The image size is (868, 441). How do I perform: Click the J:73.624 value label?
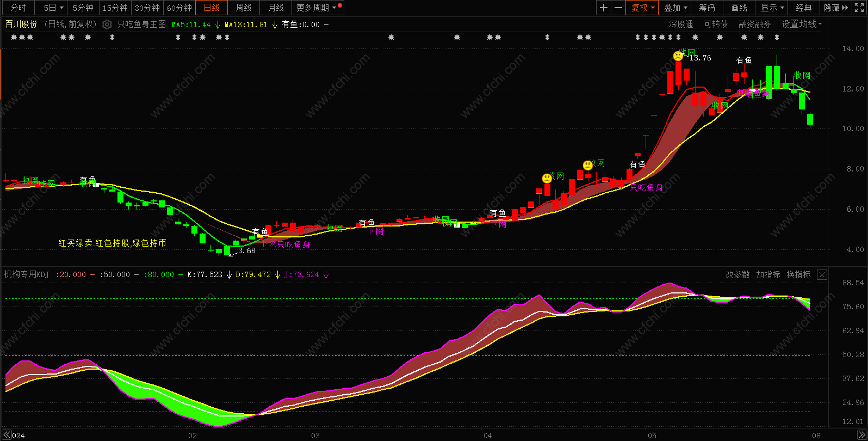coord(302,274)
